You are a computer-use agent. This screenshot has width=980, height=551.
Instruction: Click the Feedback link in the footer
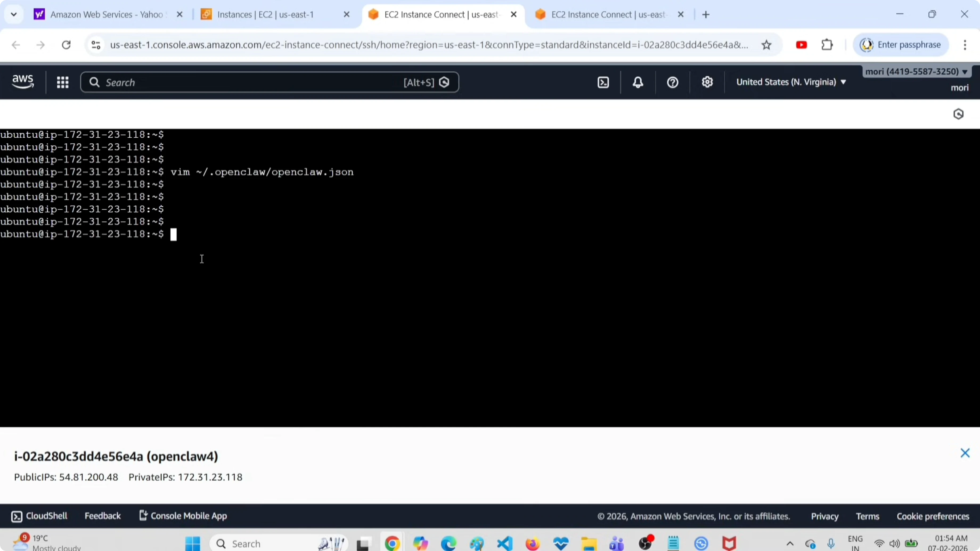(x=102, y=516)
